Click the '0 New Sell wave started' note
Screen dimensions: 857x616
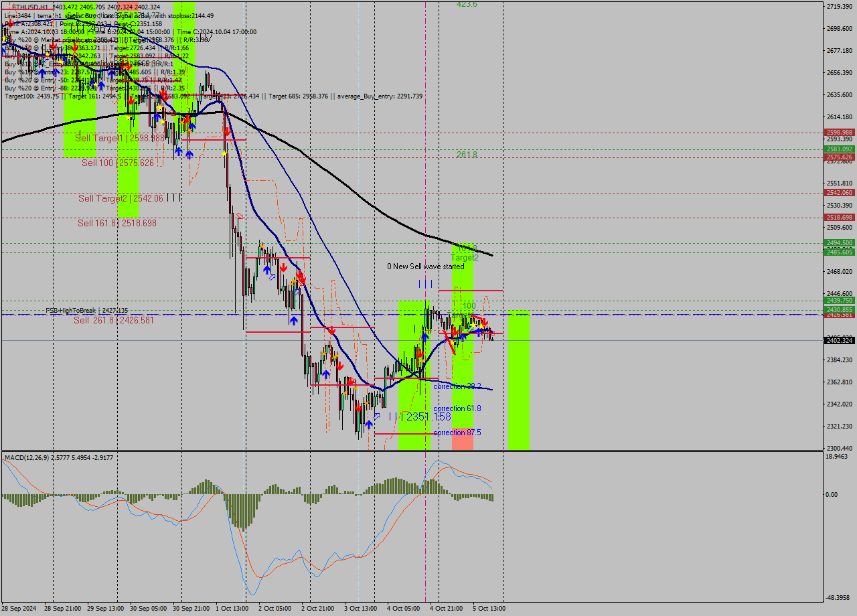point(426,266)
